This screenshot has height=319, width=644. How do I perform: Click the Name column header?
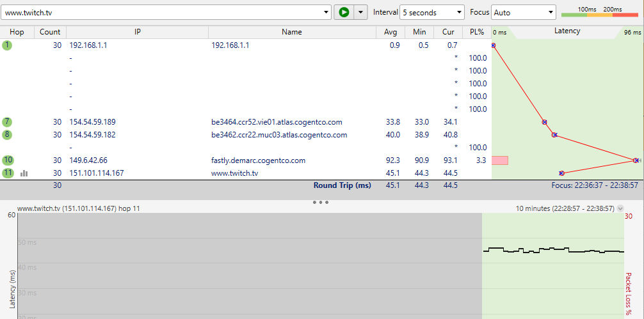pos(292,32)
